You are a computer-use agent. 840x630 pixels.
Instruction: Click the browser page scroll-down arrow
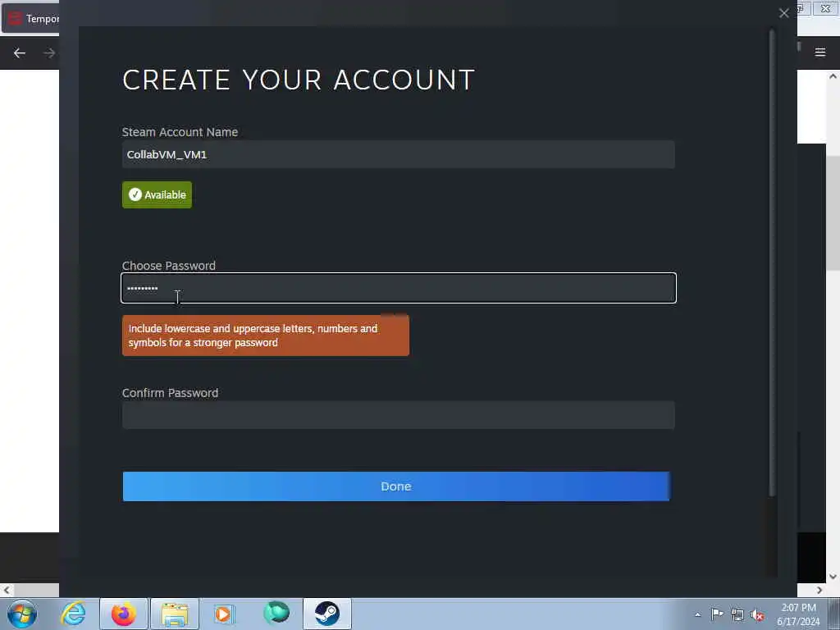coord(833,577)
